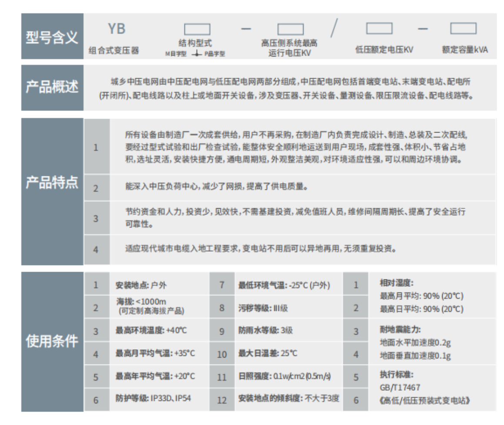
Task: Select the empty box above 低压额定电压KV
Action: (x=379, y=29)
